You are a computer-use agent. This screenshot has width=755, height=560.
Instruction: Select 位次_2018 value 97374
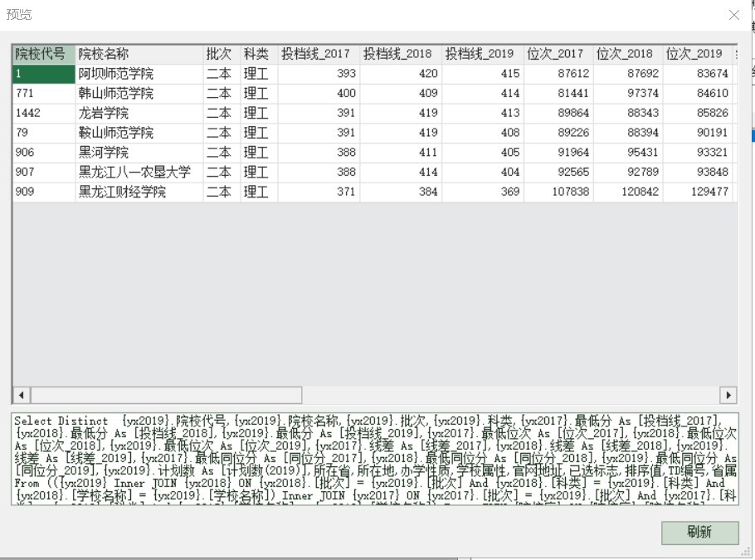tap(628, 94)
